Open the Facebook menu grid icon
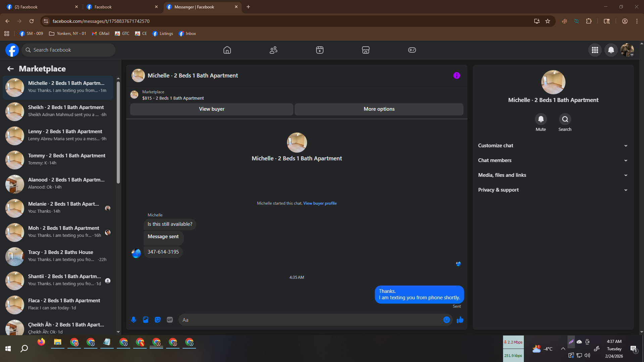Screen dimensions: 644x362 pos(595,50)
